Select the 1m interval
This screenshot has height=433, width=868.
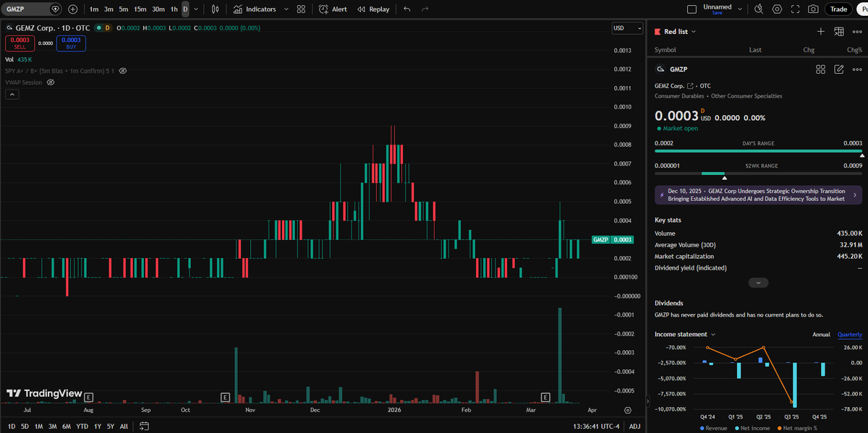[x=94, y=9]
